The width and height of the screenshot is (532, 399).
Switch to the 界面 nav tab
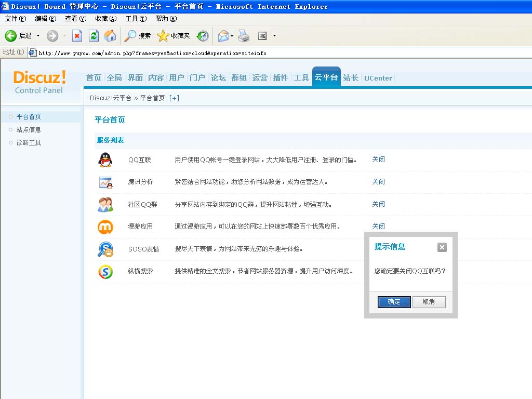(135, 78)
